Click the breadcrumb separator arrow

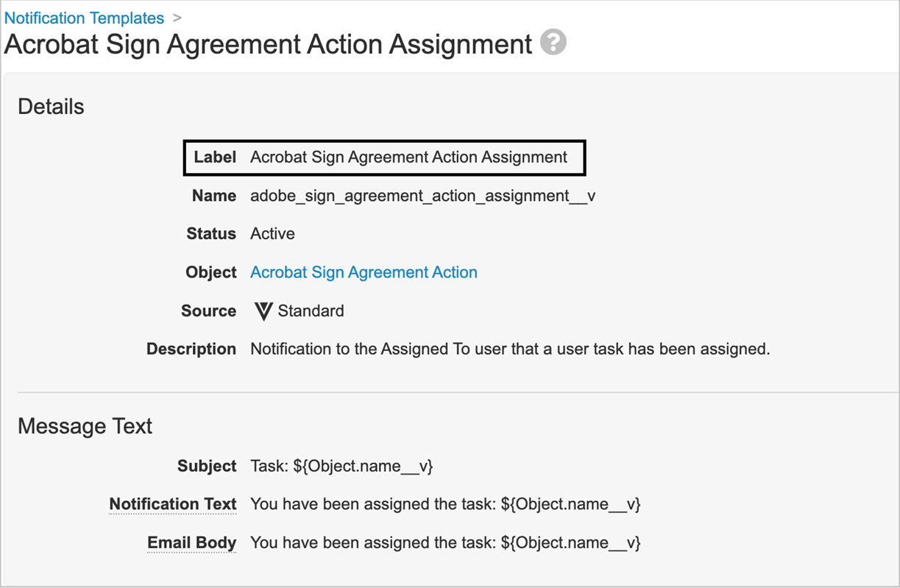[x=177, y=18]
